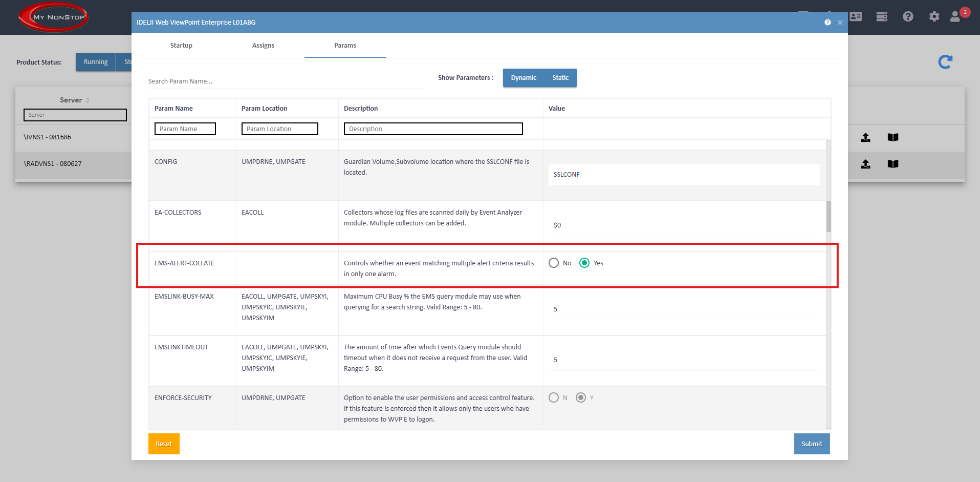Sort the Server column
Image resolution: width=980 pixels, height=482 pixels.
pyautogui.click(x=88, y=100)
